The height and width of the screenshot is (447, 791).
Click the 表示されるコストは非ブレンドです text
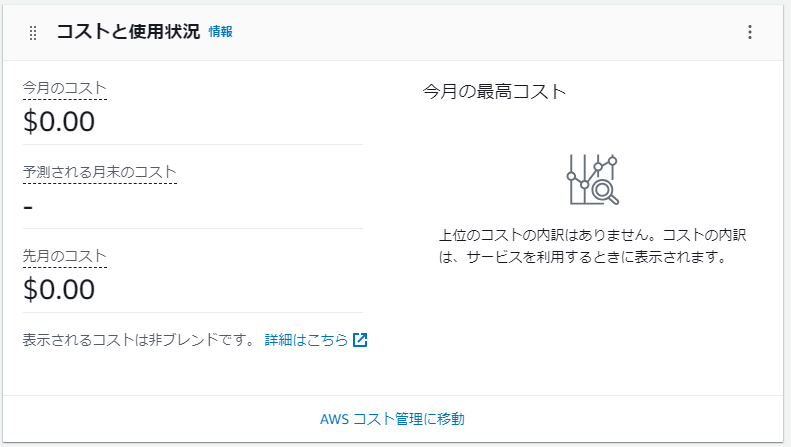coord(139,340)
